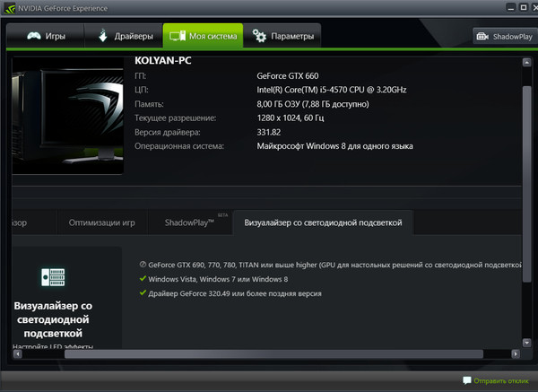Click the Память label
This screenshot has width=538, height=392.
coord(149,104)
